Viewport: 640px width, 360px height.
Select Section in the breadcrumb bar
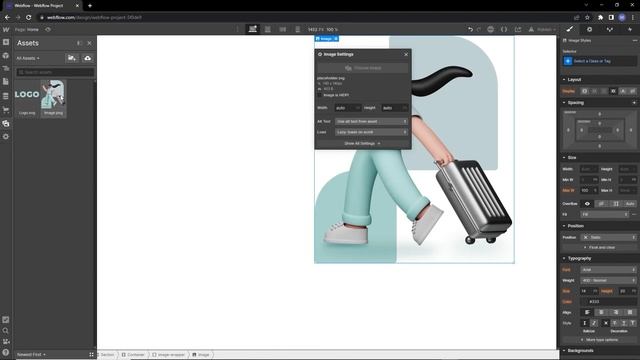coord(107,355)
